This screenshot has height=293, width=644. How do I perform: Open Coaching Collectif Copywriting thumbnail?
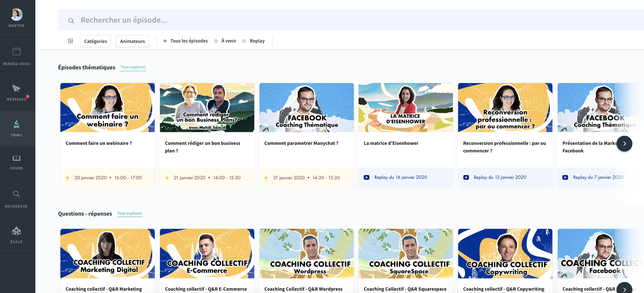coord(505,254)
